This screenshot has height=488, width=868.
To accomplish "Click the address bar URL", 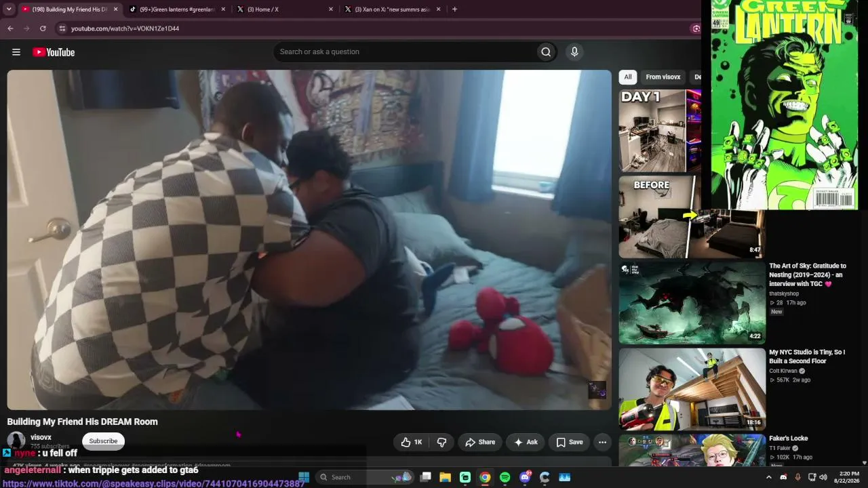I will 125,28.
